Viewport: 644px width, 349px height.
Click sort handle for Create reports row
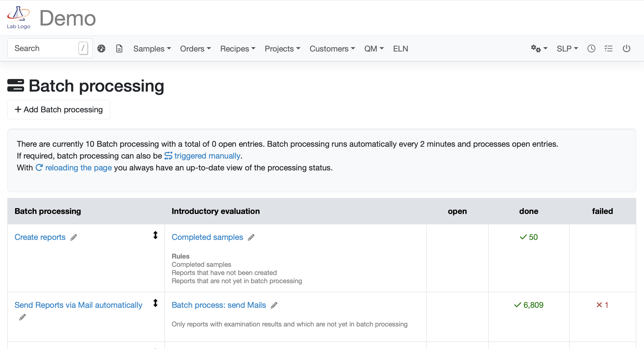point(156,235)
